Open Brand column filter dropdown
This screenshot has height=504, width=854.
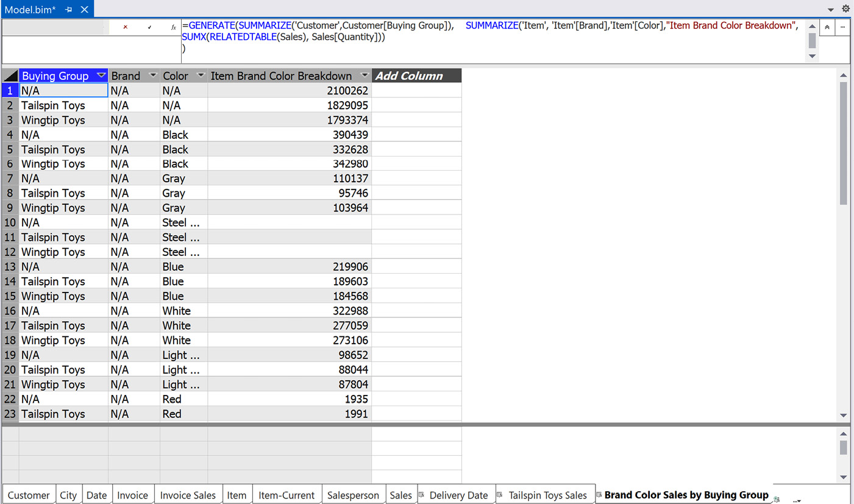153,76
